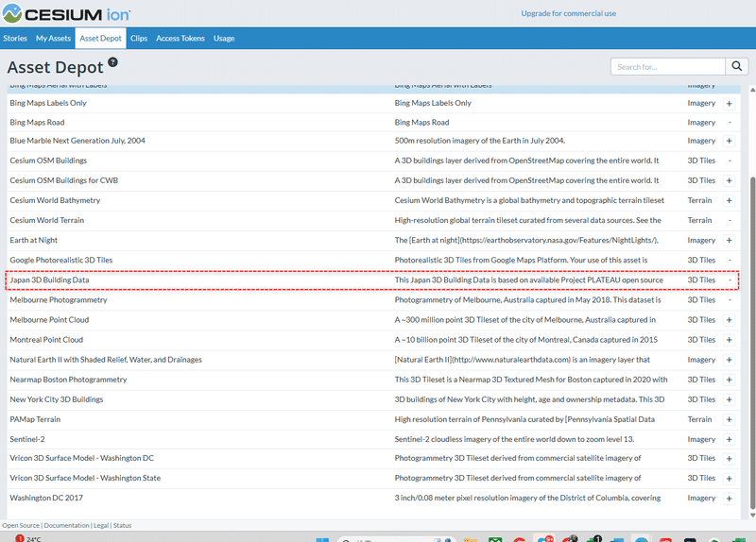Select the Sentinel-2 asset name
This screenshot has height=542, width=756.
(x=27, y=439)
